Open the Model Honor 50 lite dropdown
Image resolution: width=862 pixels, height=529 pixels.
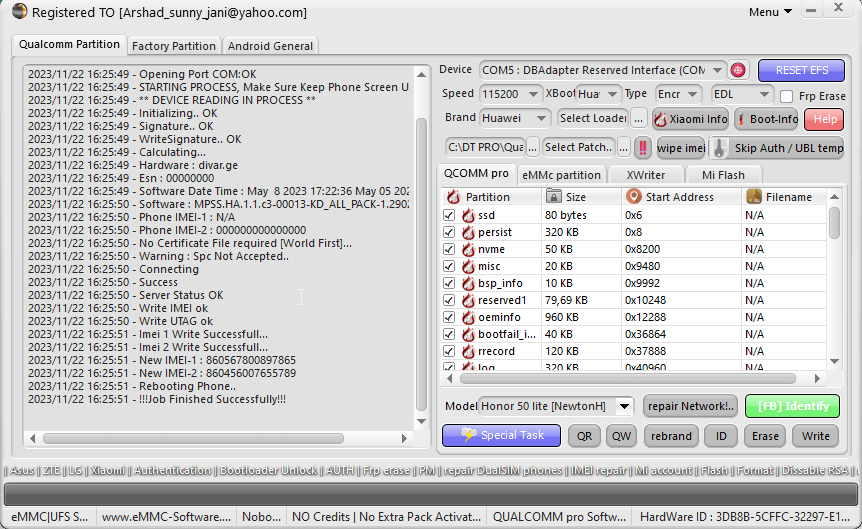[624, 406]
